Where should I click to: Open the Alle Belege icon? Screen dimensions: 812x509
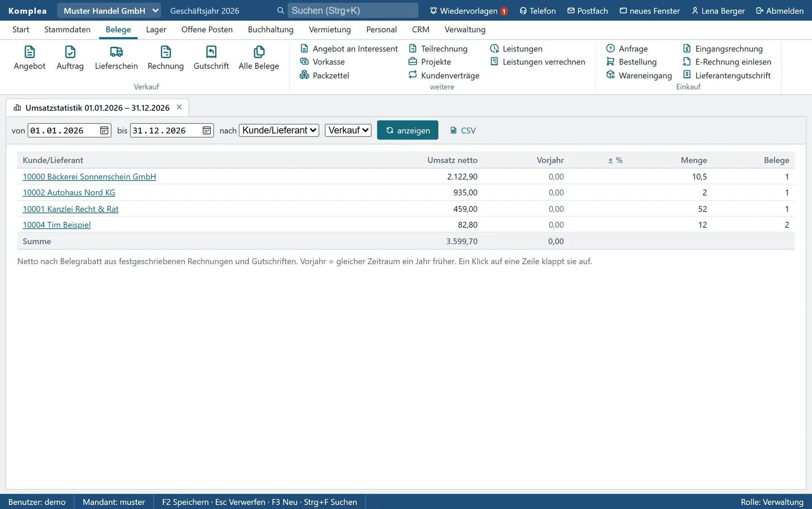pos(259,58)
